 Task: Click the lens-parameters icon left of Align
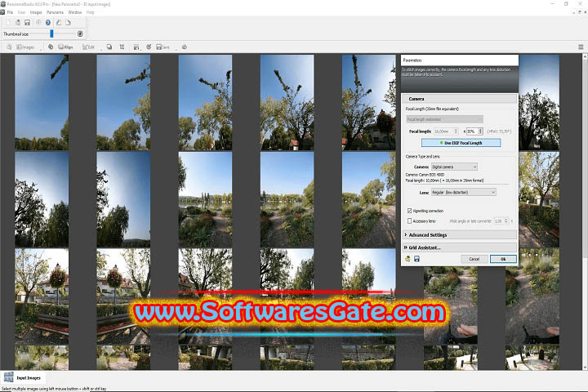pos(51,47)
